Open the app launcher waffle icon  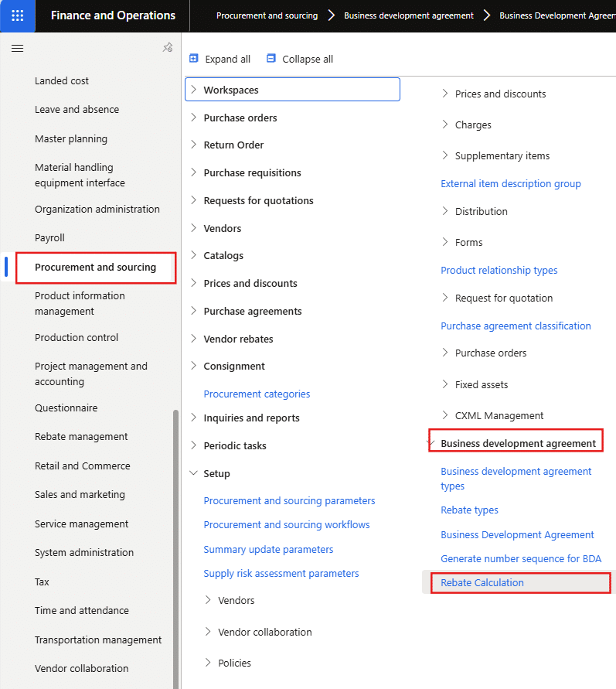coord(17,15)
